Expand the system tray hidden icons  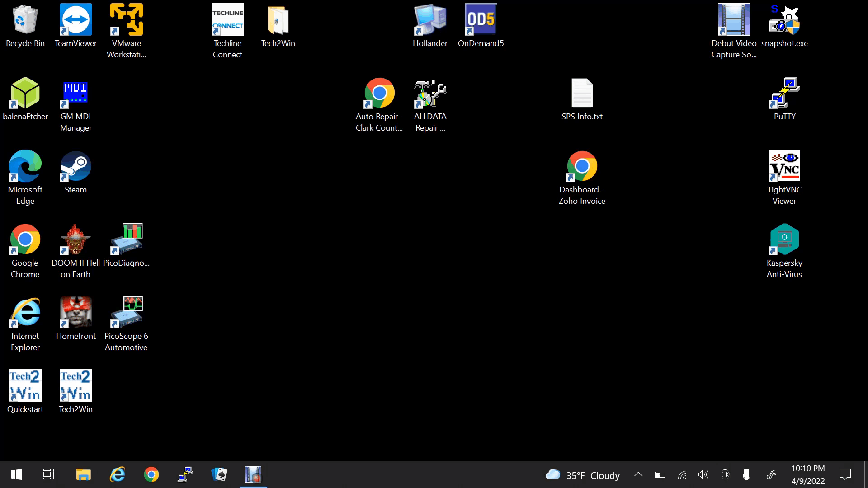coord(638,475)
